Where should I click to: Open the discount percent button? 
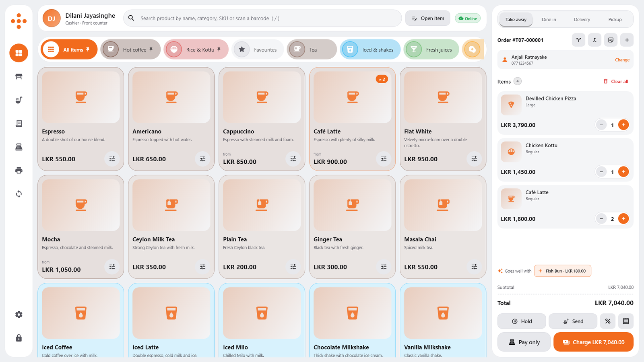608,321
